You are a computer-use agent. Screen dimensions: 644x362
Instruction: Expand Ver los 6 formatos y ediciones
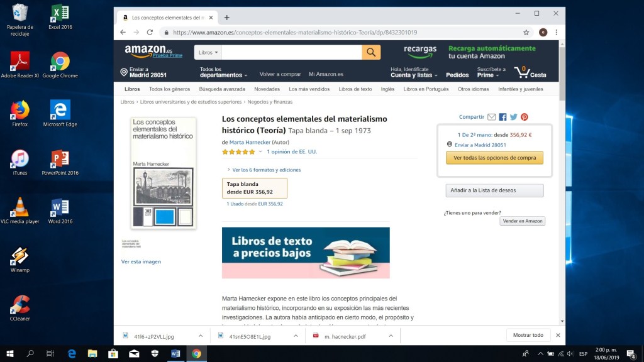click(266, 170)
